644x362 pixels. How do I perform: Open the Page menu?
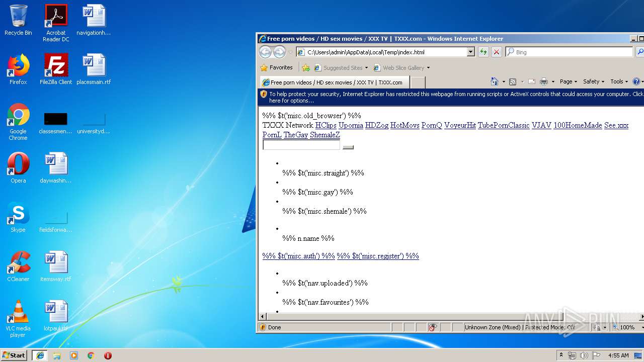pyautogui.click(x=569, y=81)
